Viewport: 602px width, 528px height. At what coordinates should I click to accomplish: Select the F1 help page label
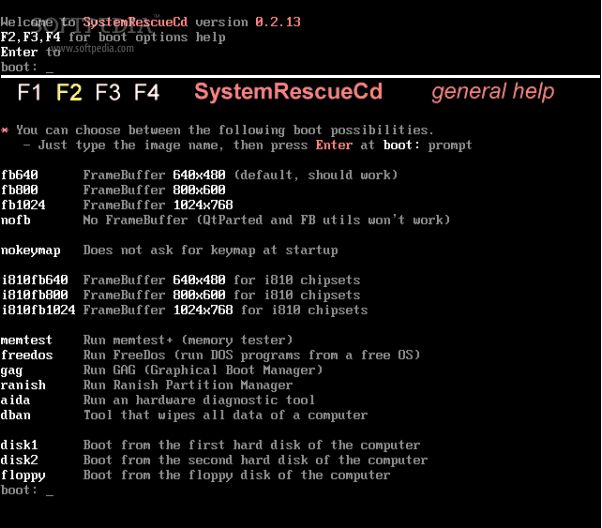29,93
